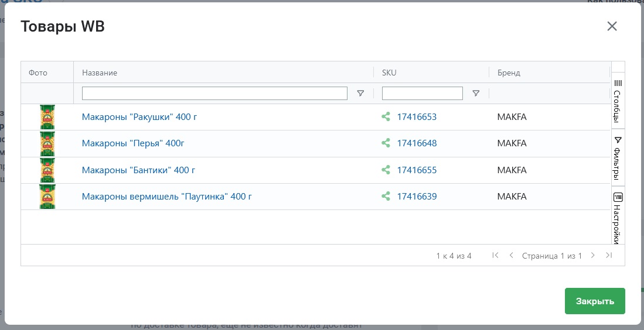Click the Перья product photo thumbnail
Viewport: 644px width, 330px height.
tap(47, 143)
